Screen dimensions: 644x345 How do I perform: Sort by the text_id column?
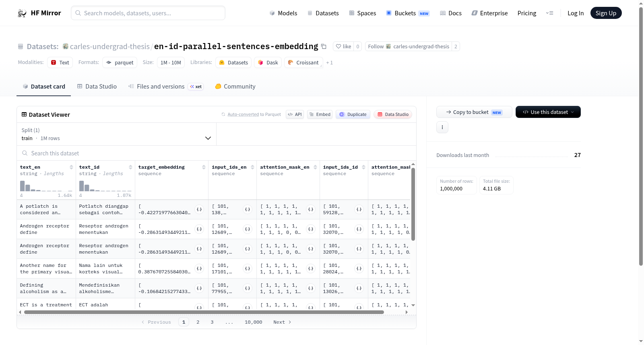130,167
